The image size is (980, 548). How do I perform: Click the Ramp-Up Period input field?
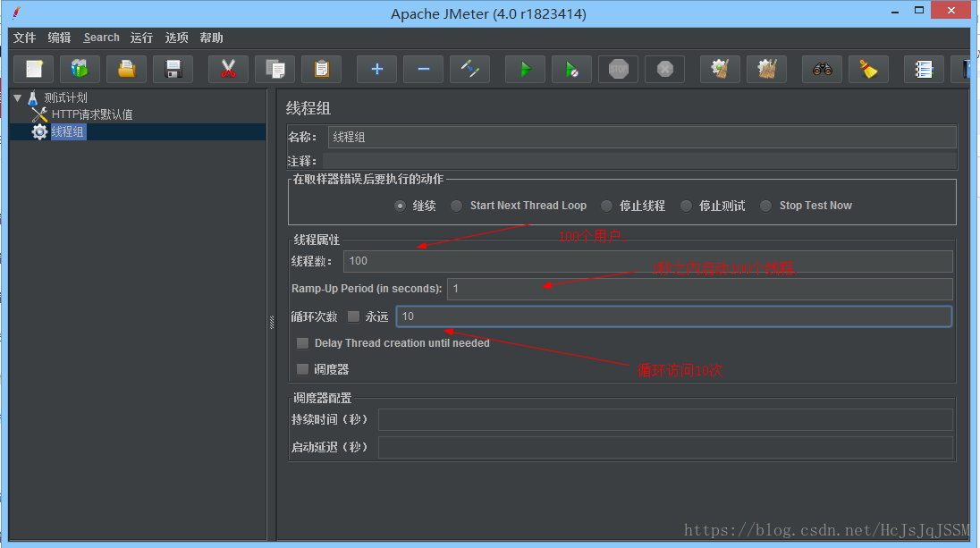700,289
